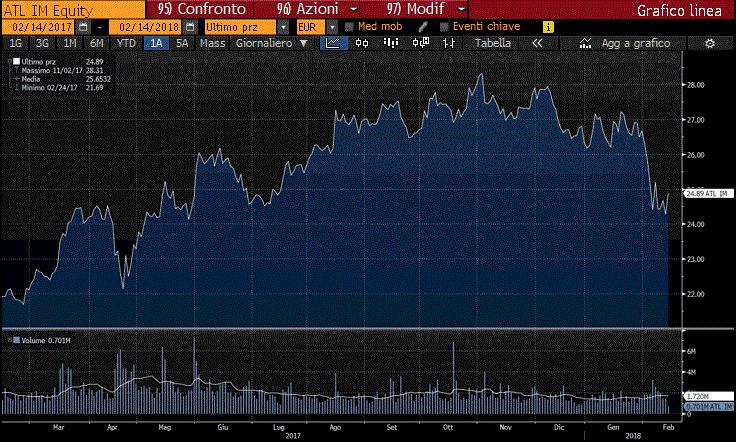Select the line chart type icon

click(x=333, y=43)
